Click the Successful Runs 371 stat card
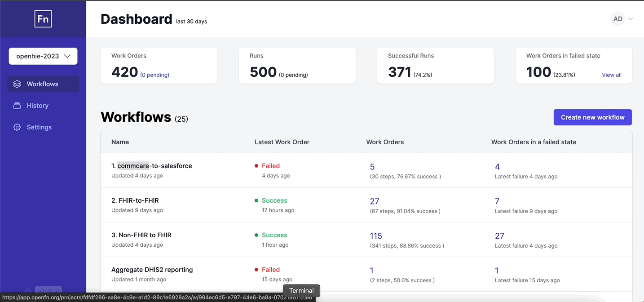644x302 pixels. [x=436, y=66]
